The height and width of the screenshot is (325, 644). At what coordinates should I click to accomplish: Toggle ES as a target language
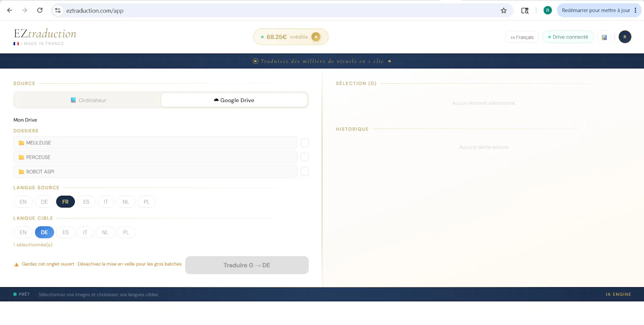tap(66, 232)
